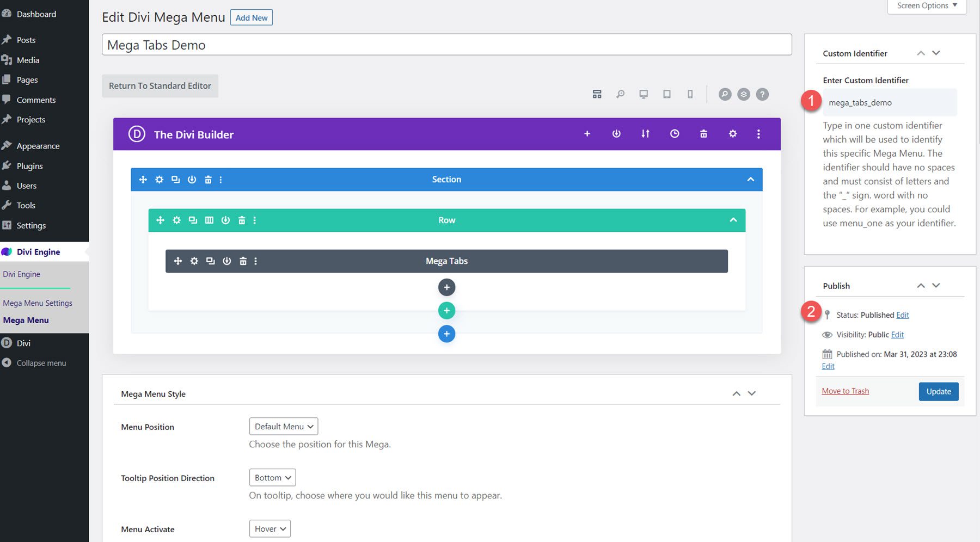Screen dimensions: 980x542
Task: Open Mega Menu Settings in the sidebar
Action: (x=38, y=303)
